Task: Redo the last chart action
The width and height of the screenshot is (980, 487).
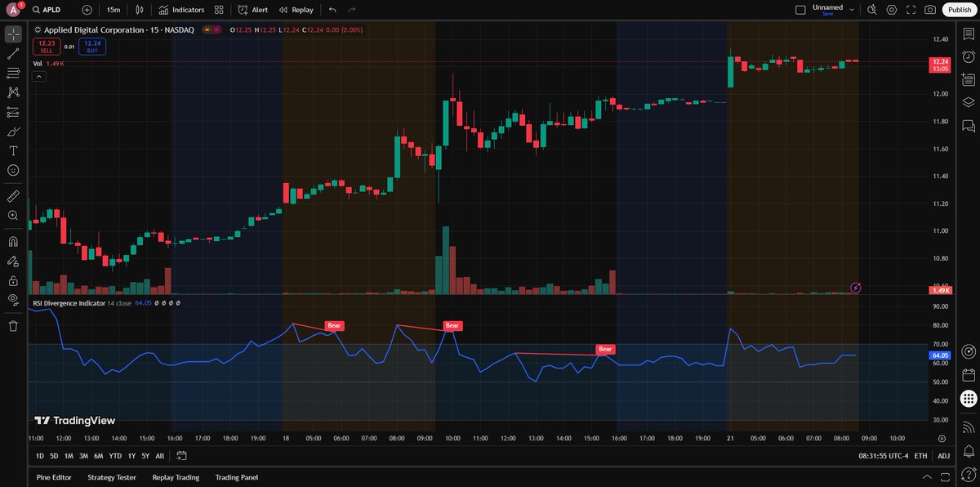Action: coord(352,10)
